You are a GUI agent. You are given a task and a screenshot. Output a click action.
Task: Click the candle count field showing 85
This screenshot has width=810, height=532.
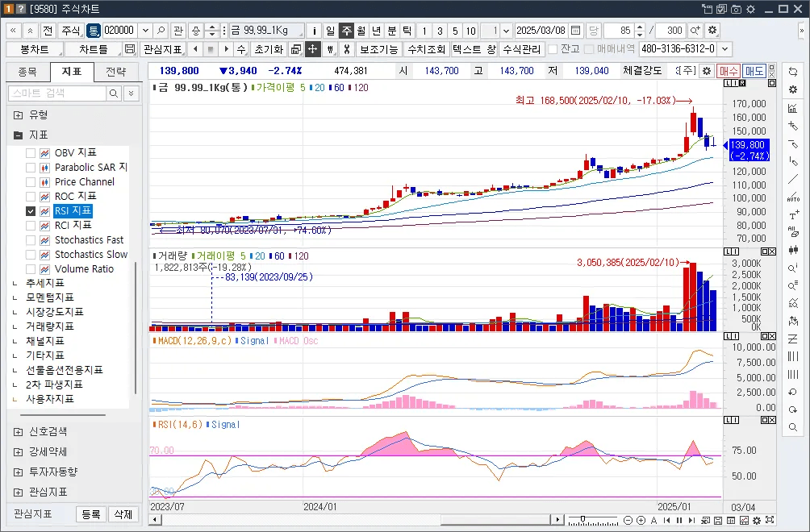618,31
